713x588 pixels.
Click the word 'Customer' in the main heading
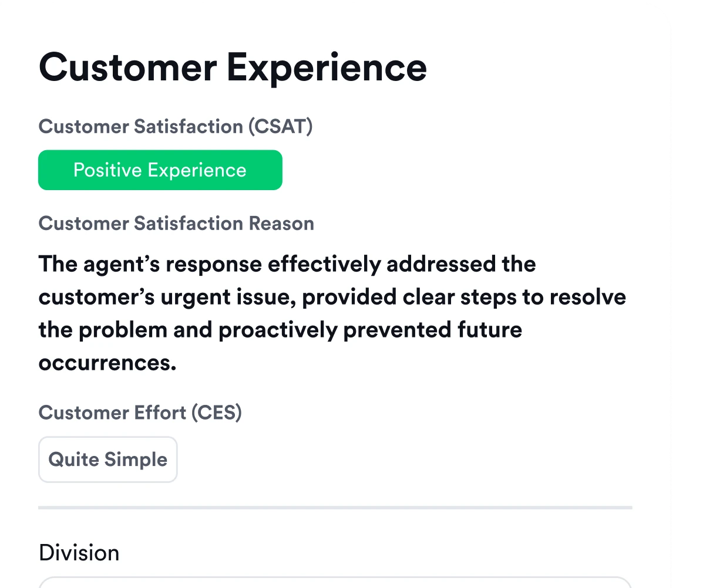[127, 67]
